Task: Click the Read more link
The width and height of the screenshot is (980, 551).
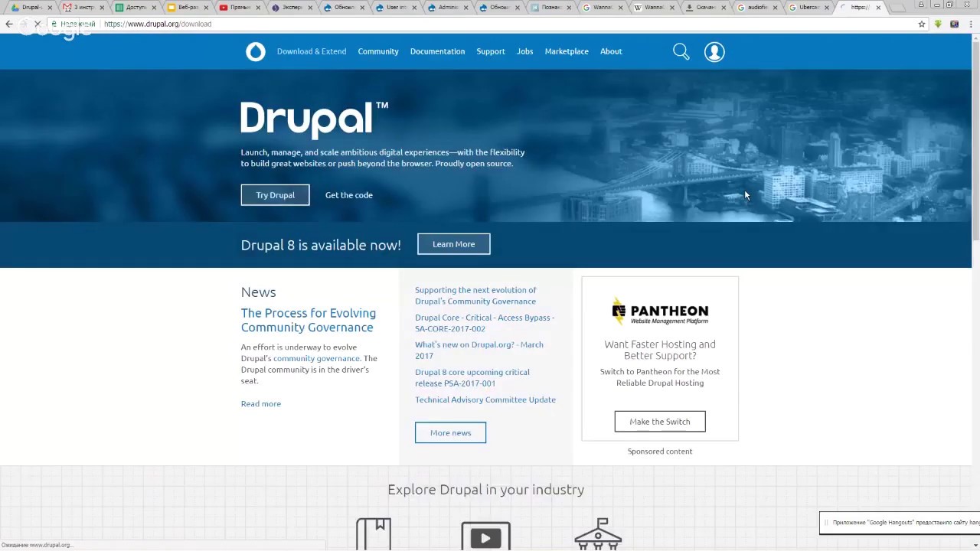Action: 261,403
